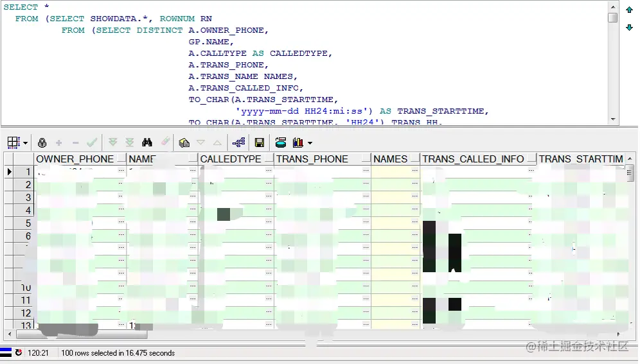640x364 pixels.
Task: Open the select grid mode tool
Action: click(13, 143)
